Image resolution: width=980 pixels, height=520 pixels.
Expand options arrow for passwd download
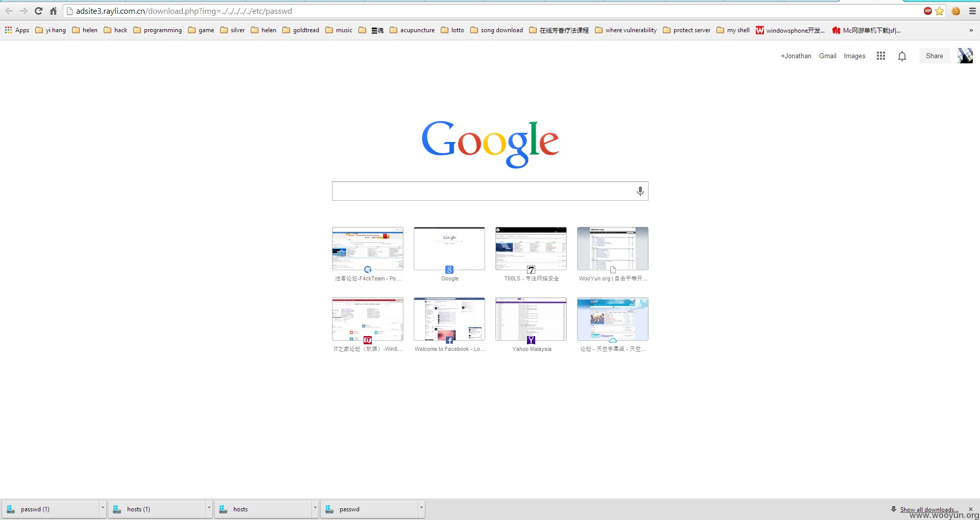pyautogui.click(x=421, y=509)
